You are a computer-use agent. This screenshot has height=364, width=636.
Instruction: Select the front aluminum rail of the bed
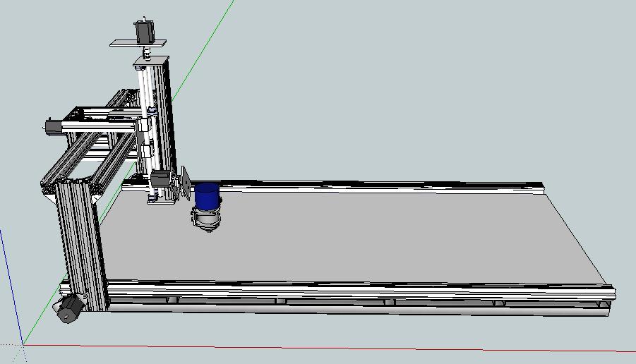[x=353, y=289]
